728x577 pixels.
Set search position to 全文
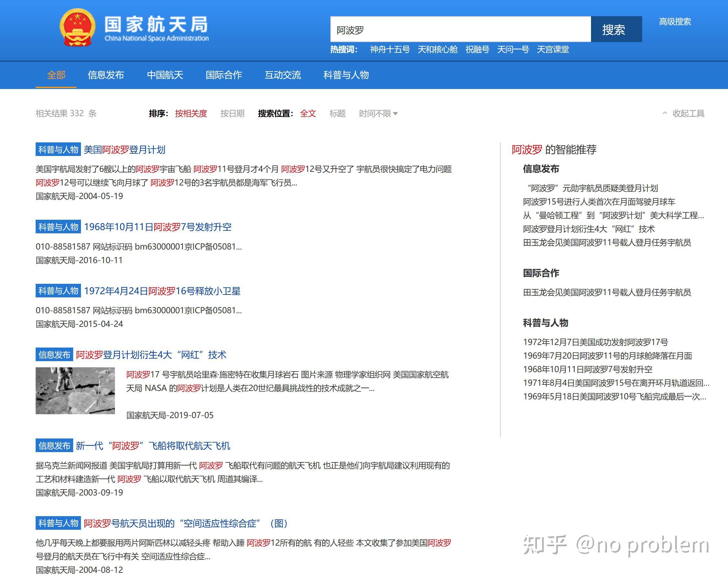click(308, 113)
